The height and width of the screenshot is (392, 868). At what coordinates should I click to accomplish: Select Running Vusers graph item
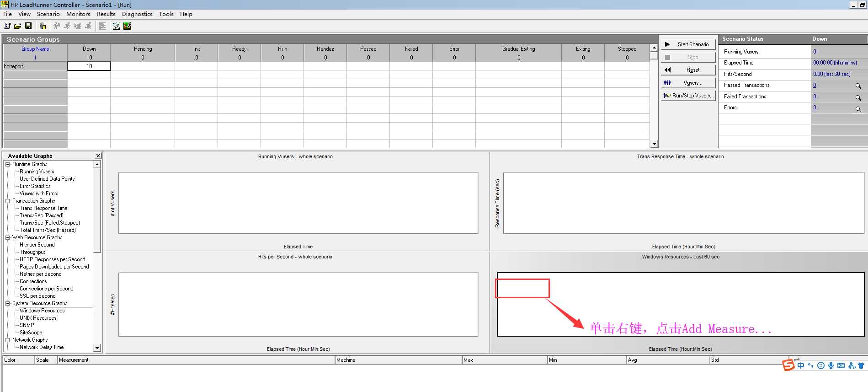(37, 172)
